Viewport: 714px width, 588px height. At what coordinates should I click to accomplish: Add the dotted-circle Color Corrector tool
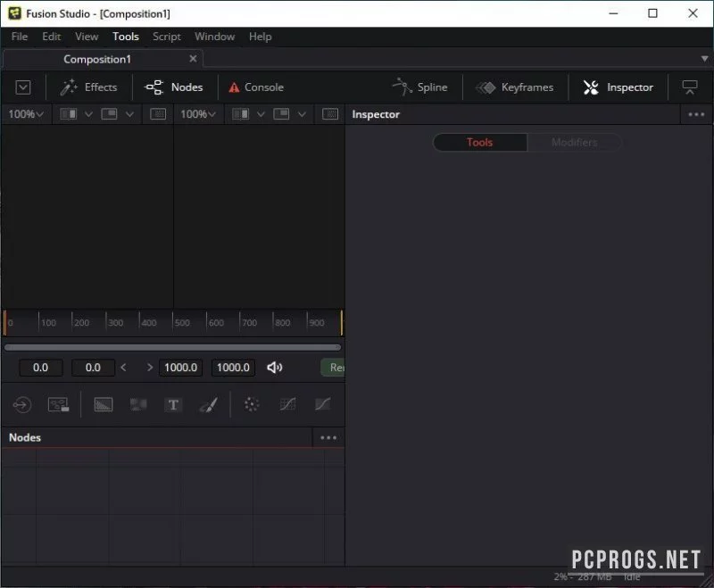pos(252,404)
